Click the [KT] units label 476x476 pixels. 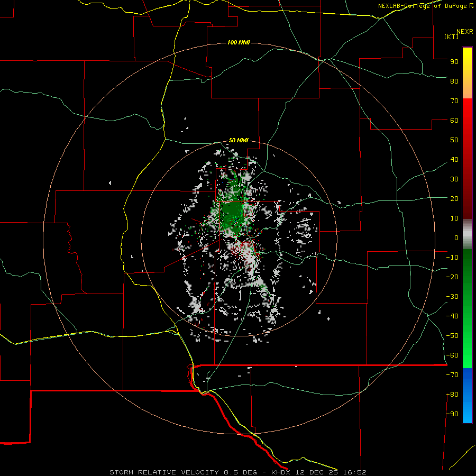[x=452, y=36]
